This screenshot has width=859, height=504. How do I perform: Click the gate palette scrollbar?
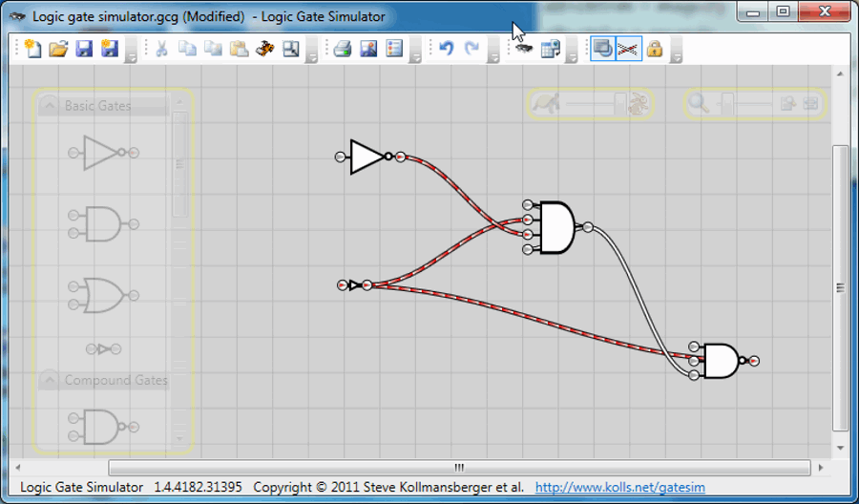click(x=179, y=164)
